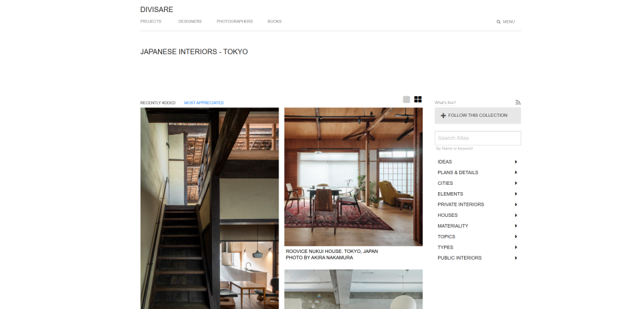Click arrow icon beside HOUSES
The image size is (644, 309).
(x=516, y=216)
